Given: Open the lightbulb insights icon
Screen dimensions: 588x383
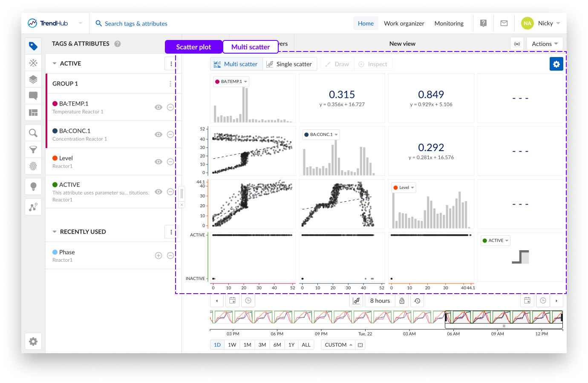Looking at the screenshot, I should tap(33, 186).
